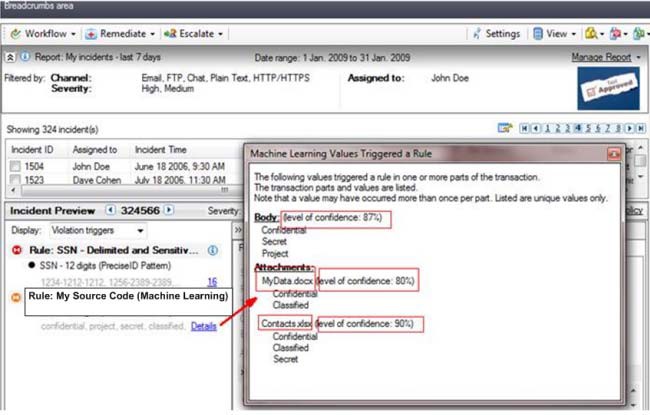Click the orange My Source Code rule icon
The height and width of the screenshot is (415, 650).
(x=16, y=297)
